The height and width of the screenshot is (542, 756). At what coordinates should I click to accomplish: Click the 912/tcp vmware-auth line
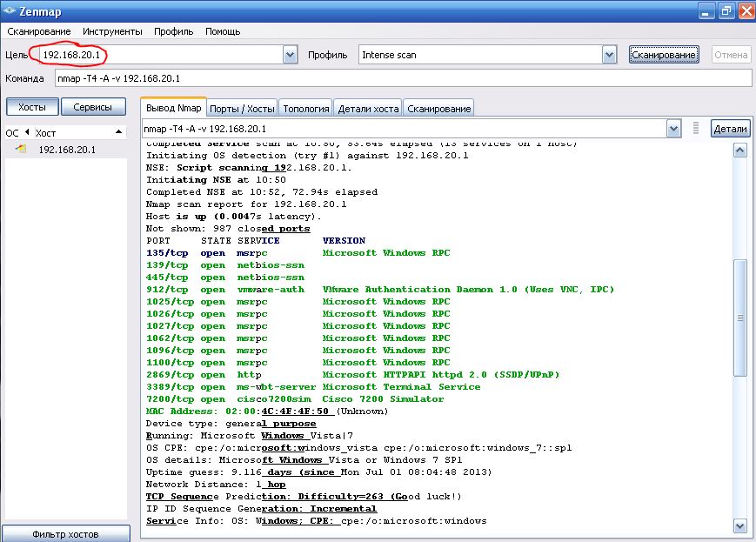pos(380,290)
